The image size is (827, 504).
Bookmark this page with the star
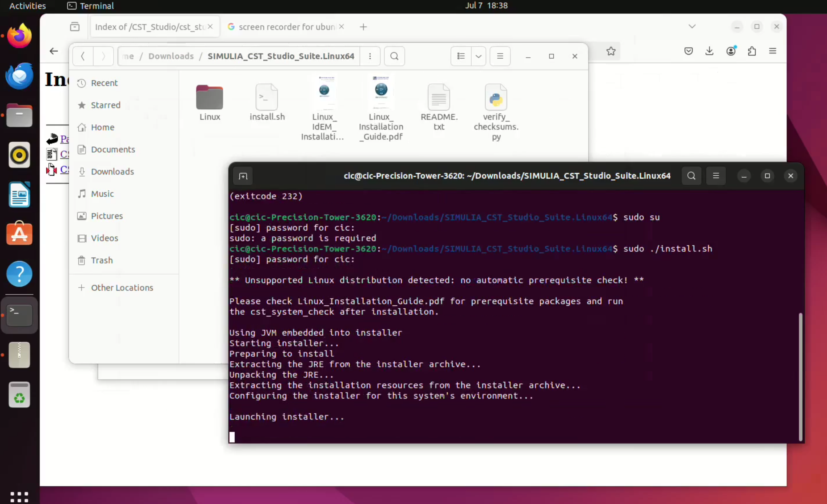point(611,51)
